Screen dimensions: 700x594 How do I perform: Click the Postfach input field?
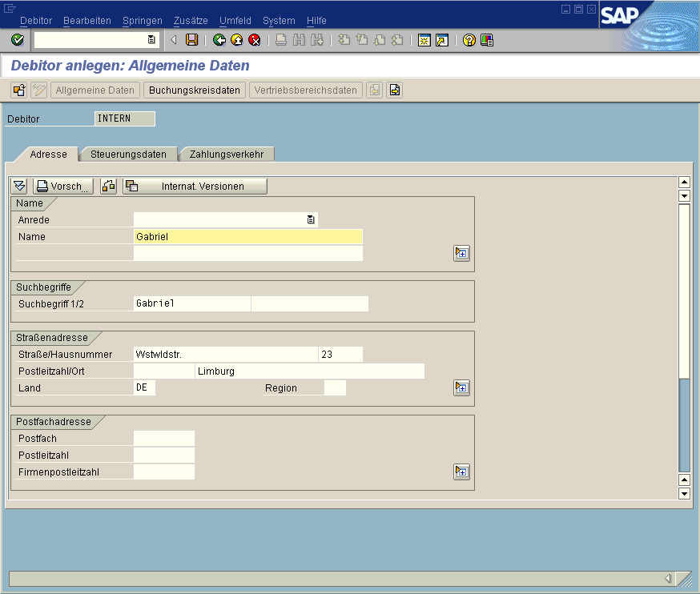click(x=164, y=438)
